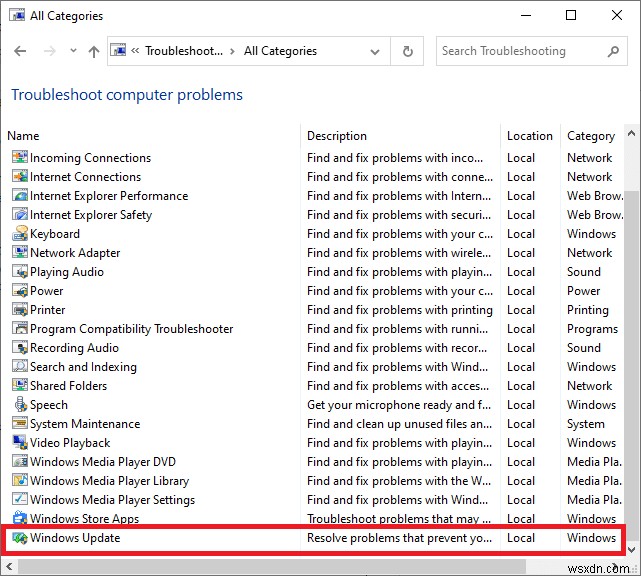
Task: Click the Network Adapter icon
Action: pyautogui.click(x=20, y=252)
